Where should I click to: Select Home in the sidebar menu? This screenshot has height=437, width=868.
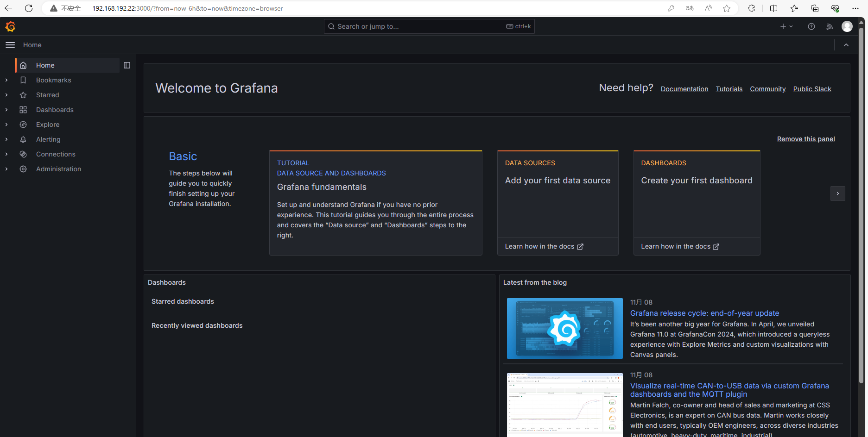(67, 65)
